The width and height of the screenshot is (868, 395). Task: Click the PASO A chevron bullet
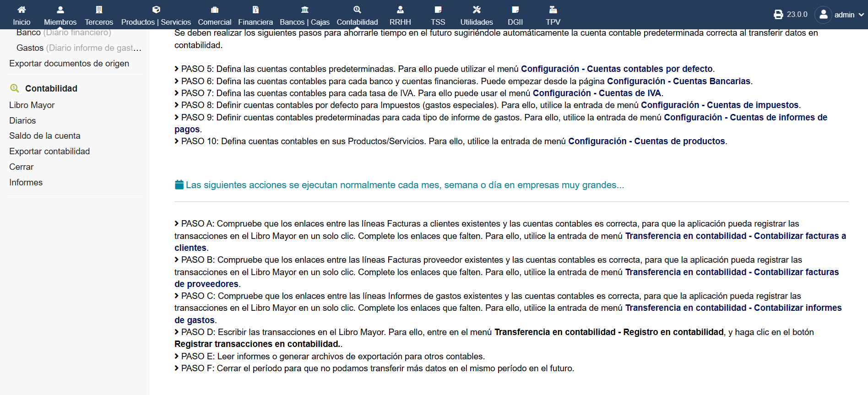(x=177, y=223)
